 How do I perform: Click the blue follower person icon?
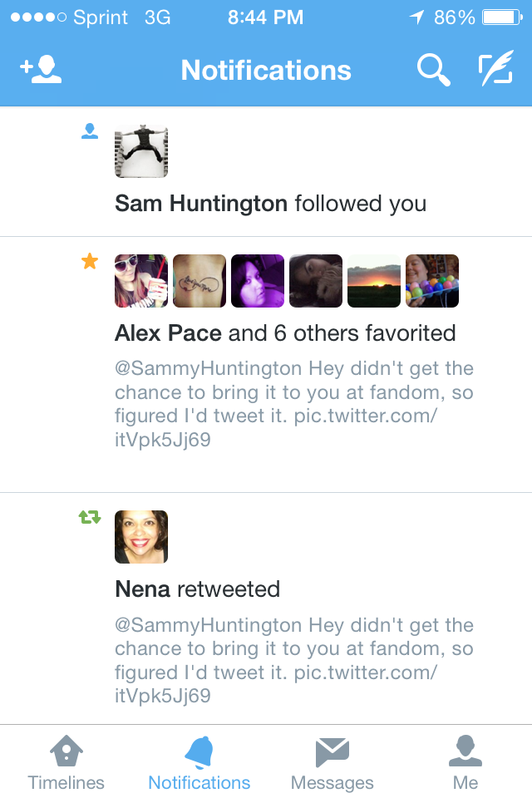[x=90, y=131]
